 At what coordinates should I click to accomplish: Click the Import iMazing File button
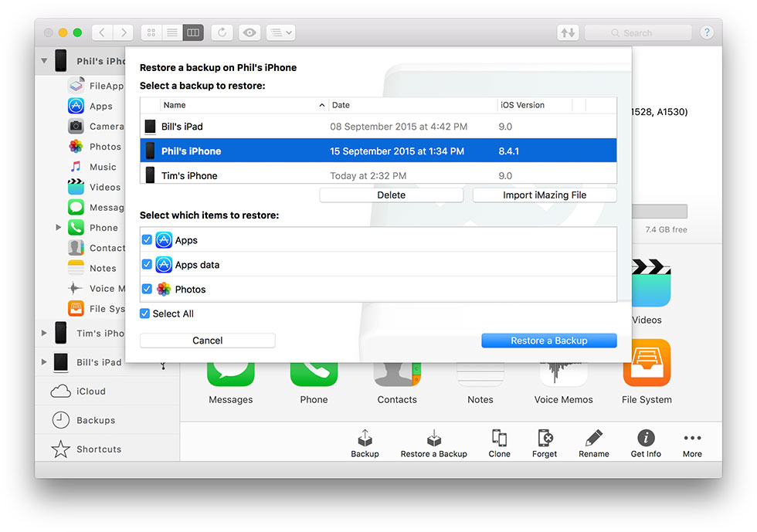[x=545, y=195]
